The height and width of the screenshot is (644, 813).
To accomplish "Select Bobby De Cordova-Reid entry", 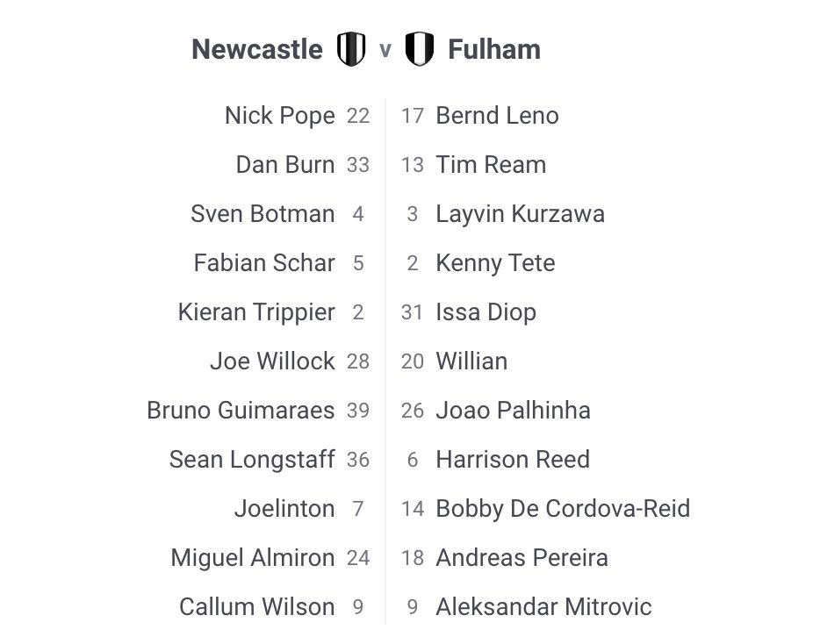I will point(563,509).
